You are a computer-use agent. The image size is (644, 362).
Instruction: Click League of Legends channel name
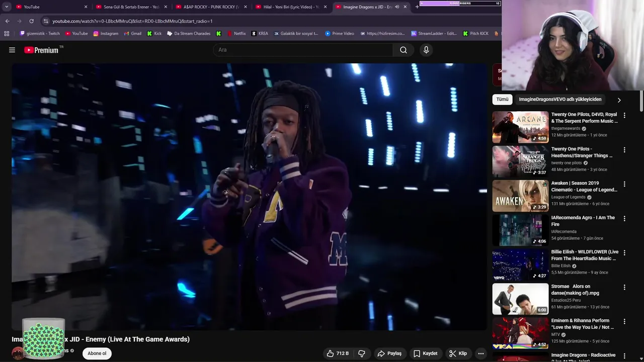568,197
